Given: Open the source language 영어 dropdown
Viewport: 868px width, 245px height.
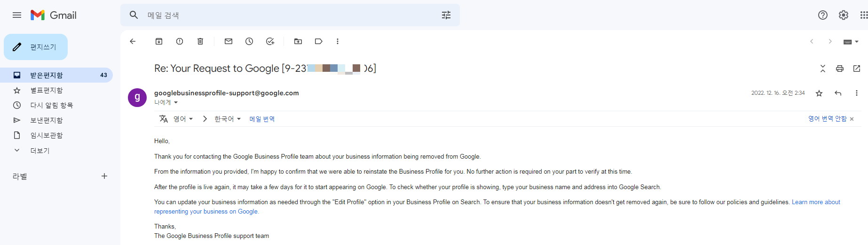Looking at the screenshot, I should pyautogui.click(x=183, y=119).
